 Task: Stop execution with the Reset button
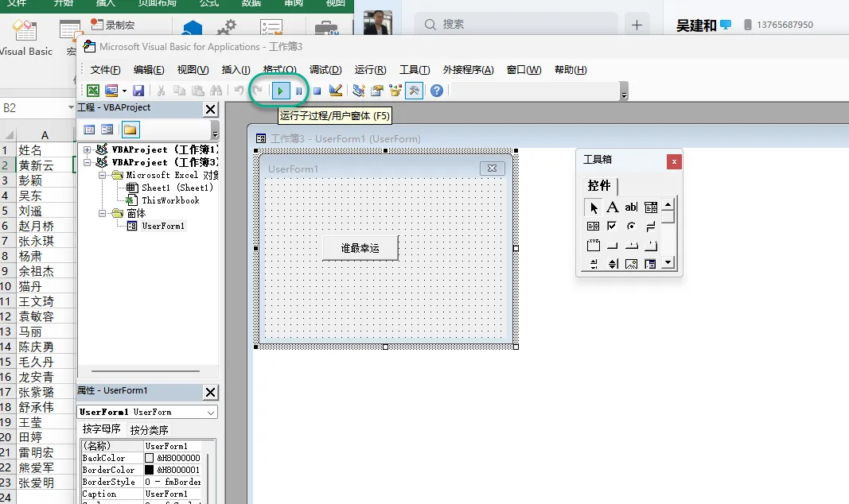pyautogui.click(x=317, y=91)
